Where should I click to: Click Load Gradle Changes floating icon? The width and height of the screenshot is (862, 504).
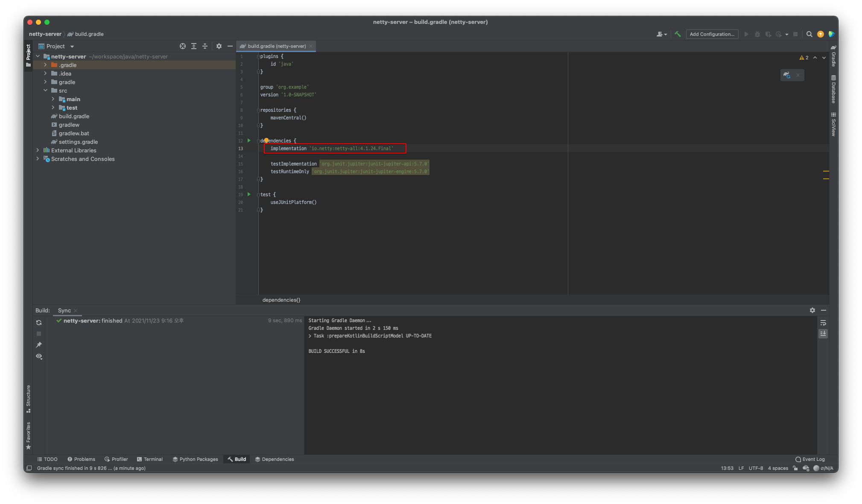coord(787,75)
